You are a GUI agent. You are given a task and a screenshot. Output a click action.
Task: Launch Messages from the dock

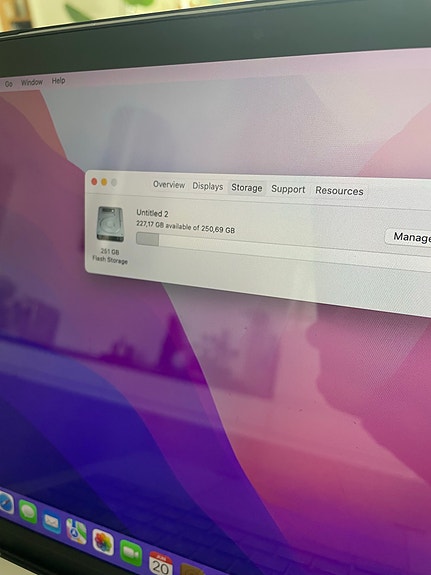(28, 512)
